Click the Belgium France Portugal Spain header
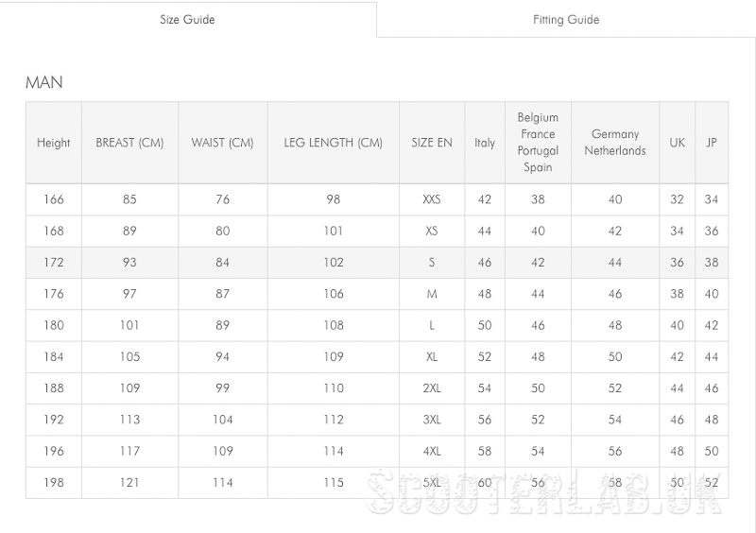Viewport: 756px width, 533px height. coord(538,143)
